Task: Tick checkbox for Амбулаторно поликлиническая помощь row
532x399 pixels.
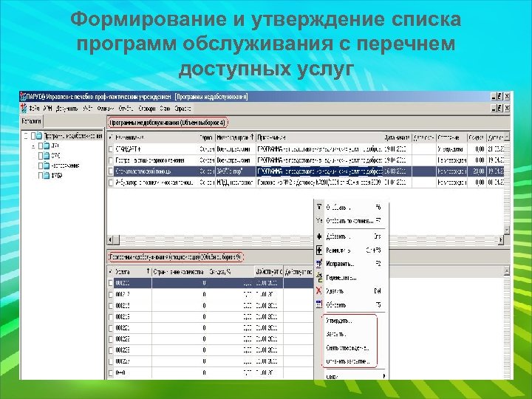Action: (111, 183)
